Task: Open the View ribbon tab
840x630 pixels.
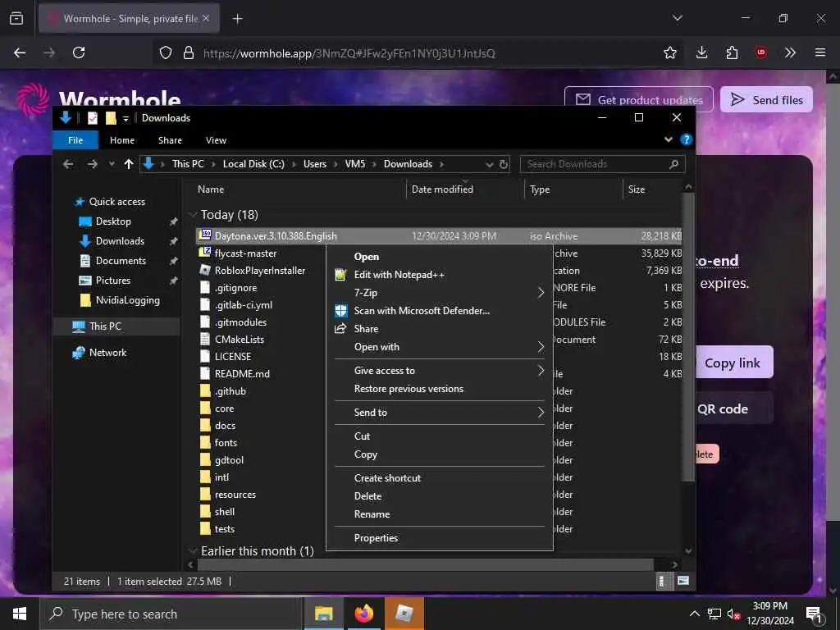Action: (x=216, y=140)
